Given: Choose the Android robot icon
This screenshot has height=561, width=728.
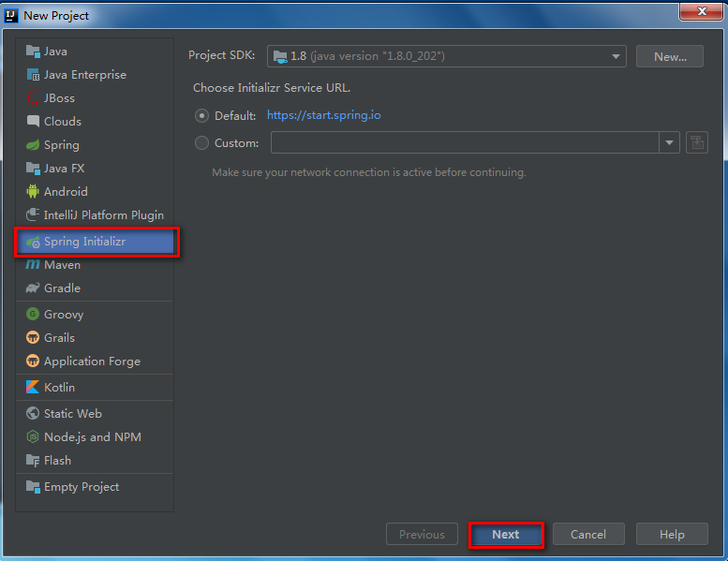Looking at the screenshot, I should coord(33,192).
